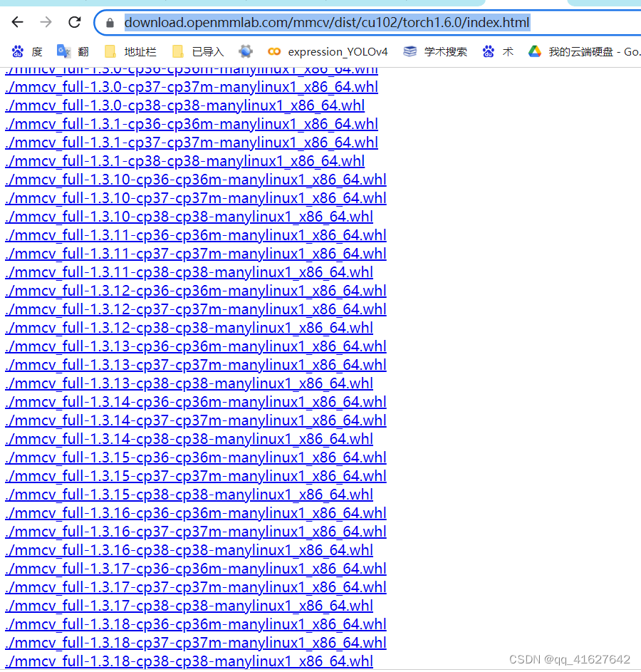Download mmcv_full-1.3.11-cp36-cp36m wheel link

coord(196,235)
